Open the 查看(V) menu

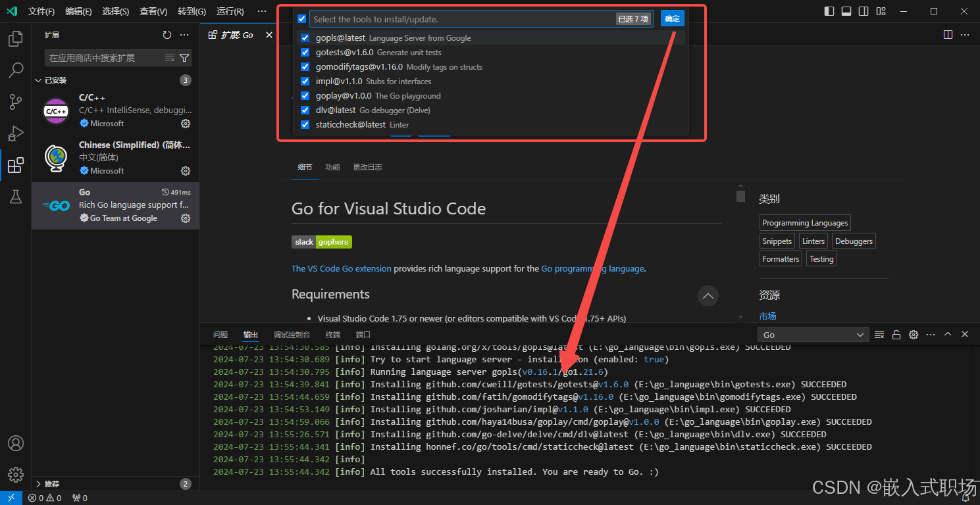tap(153, 11)
